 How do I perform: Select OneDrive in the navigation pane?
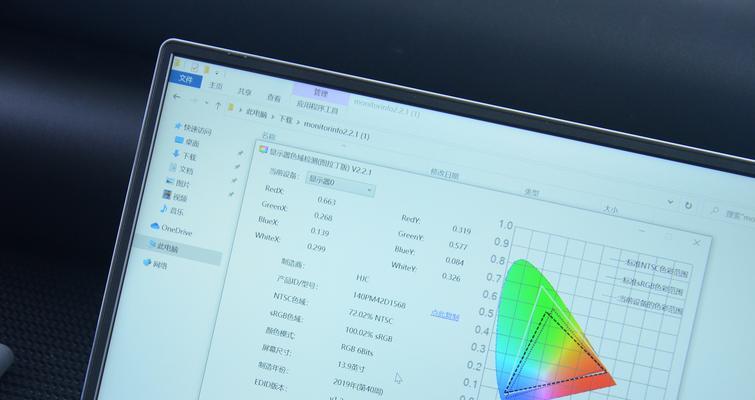pos(171,229)
